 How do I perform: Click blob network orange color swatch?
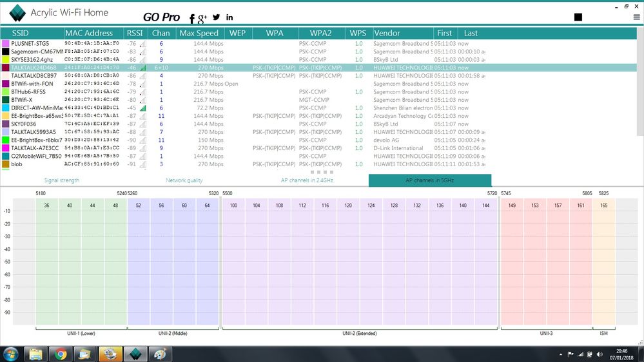coord(5,164)
